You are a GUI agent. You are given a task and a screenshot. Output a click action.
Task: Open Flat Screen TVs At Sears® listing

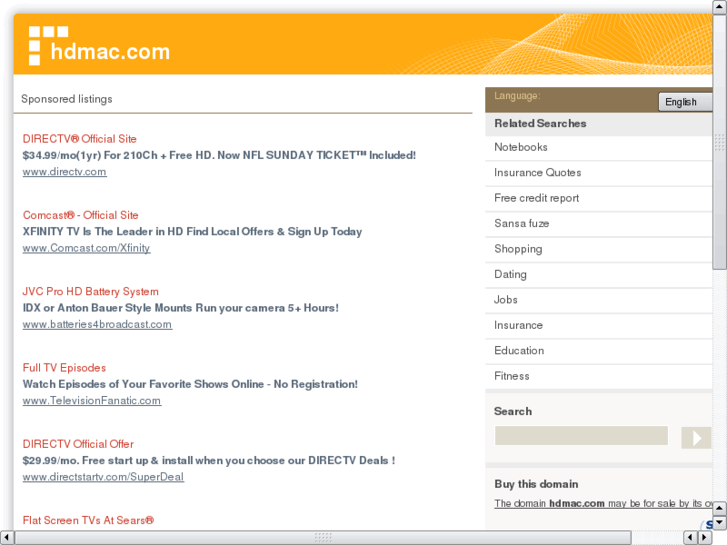point(88,520)
